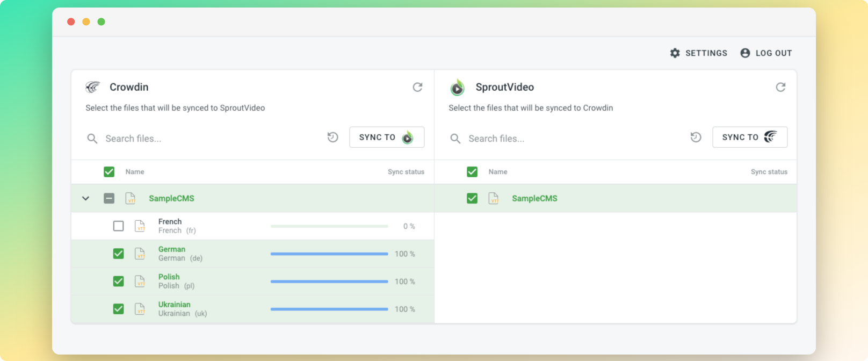Open SETTINGS

click(699, 53)
